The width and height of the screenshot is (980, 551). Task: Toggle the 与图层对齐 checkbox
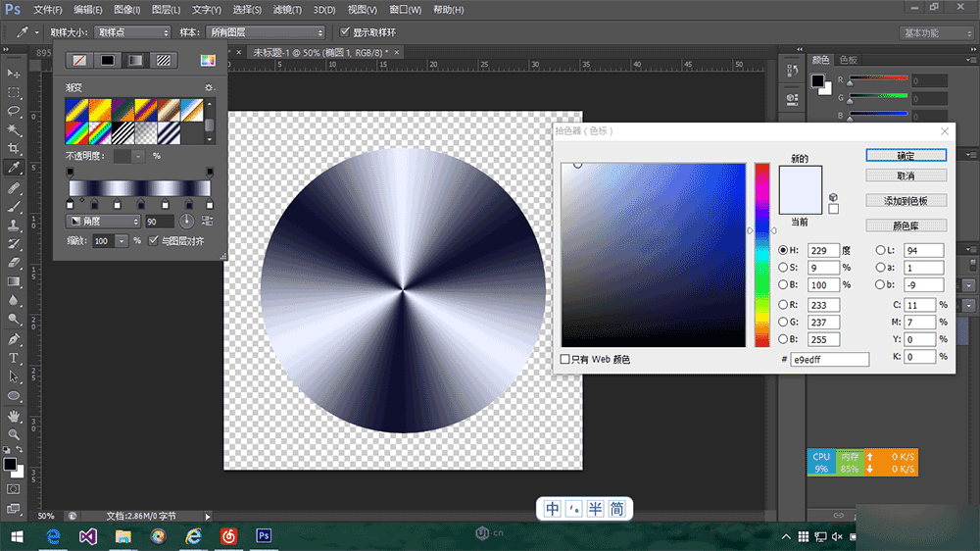(154, 240)
